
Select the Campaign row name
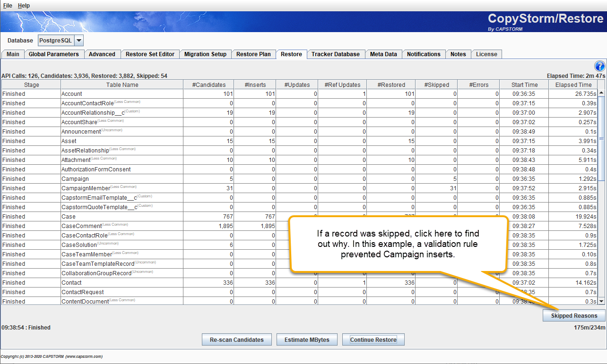point(75,179)
